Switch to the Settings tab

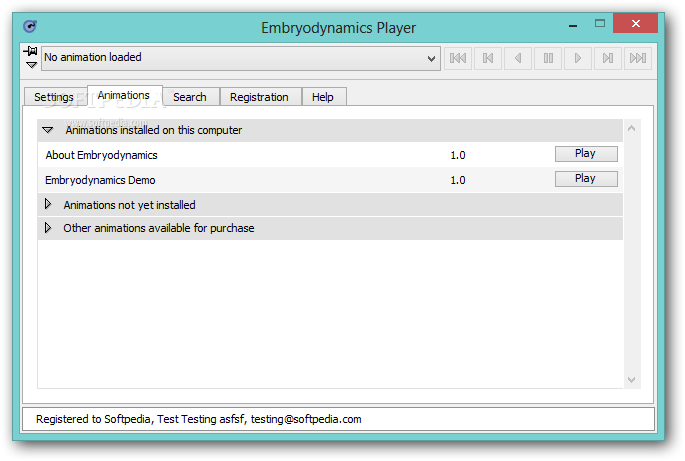(x=55, y=97)
